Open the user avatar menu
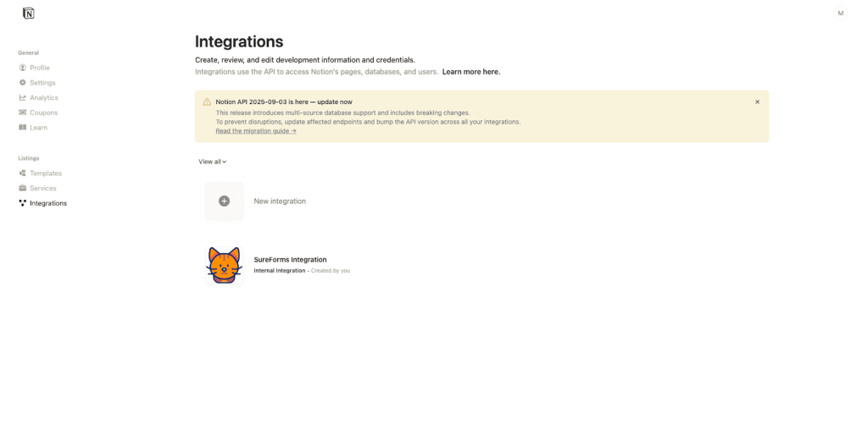868x431 pixels. pyautogui.click(x=840, y=13)
